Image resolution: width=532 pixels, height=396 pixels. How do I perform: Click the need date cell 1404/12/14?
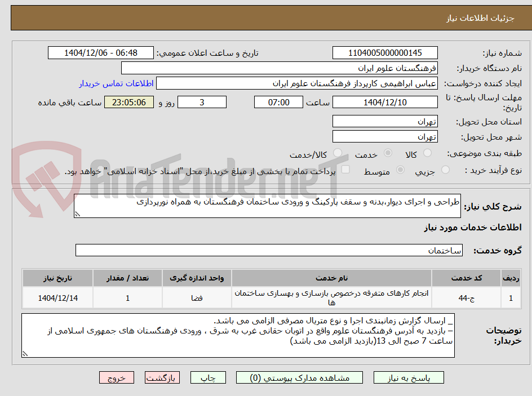click(57, 297)
